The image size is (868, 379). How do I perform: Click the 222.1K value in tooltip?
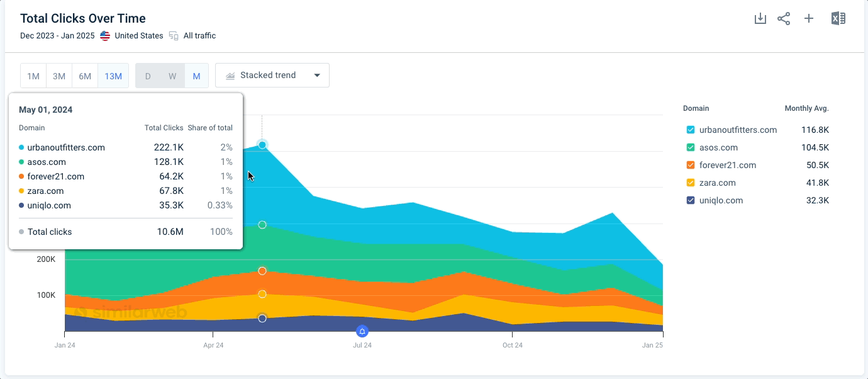click(169, 147)
